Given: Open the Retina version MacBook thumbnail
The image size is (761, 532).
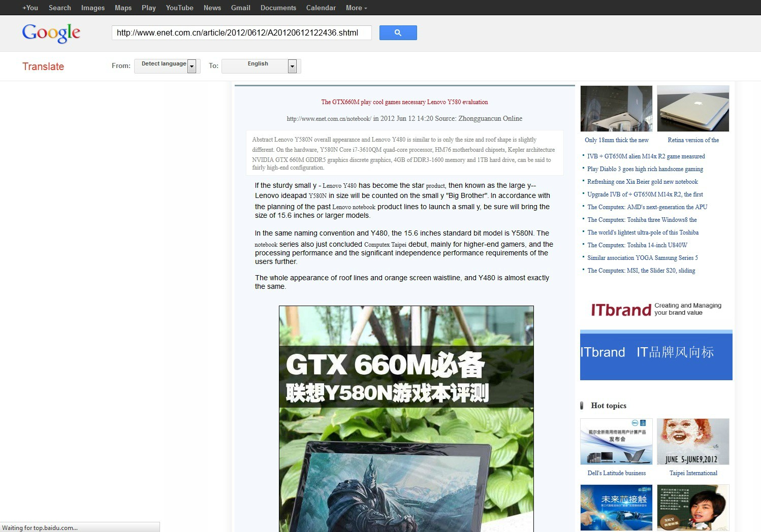Looking at the screenshot, I should 693,109.
